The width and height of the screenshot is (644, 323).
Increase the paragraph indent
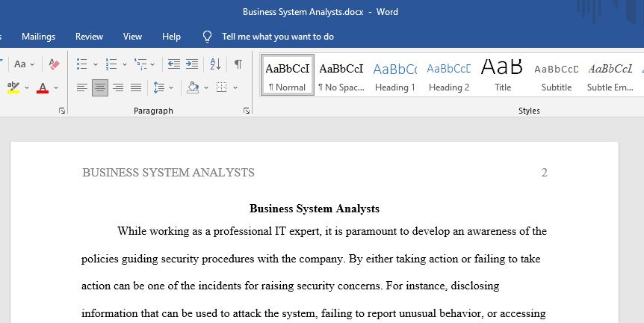[x=192, y=64]
